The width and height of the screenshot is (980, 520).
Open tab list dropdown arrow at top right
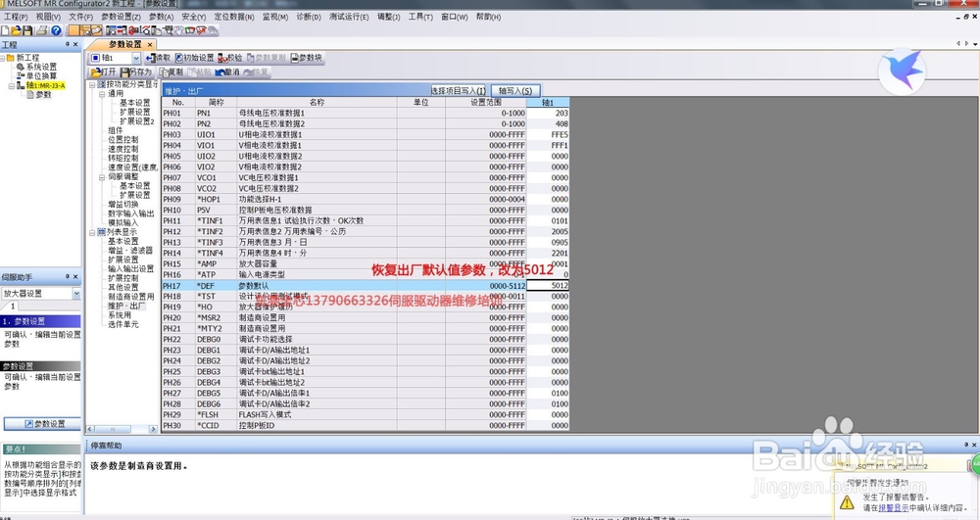click(975, 44)
